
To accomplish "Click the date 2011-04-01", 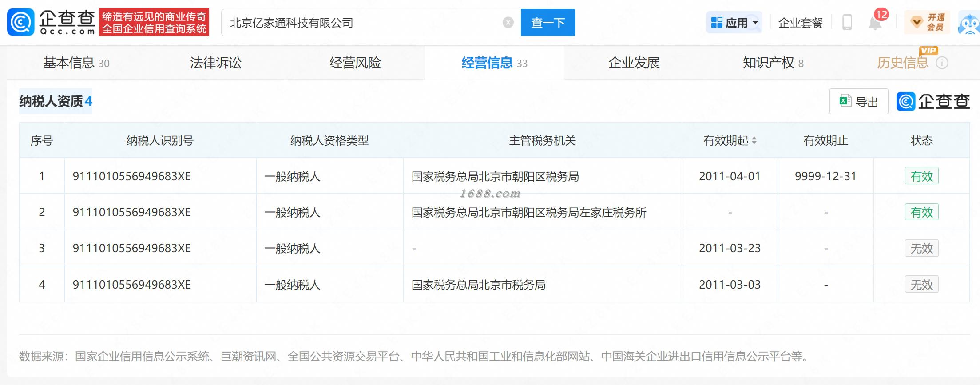I will 730,176.
